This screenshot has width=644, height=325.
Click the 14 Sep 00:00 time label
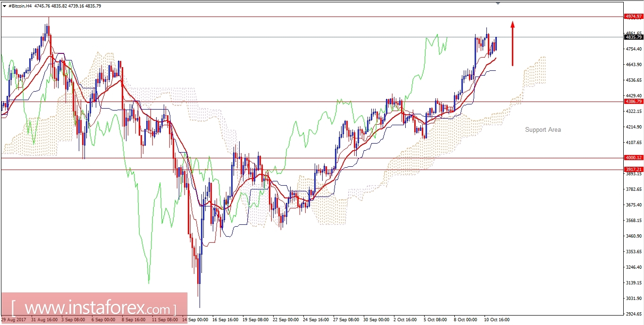[x=195, y=320]
